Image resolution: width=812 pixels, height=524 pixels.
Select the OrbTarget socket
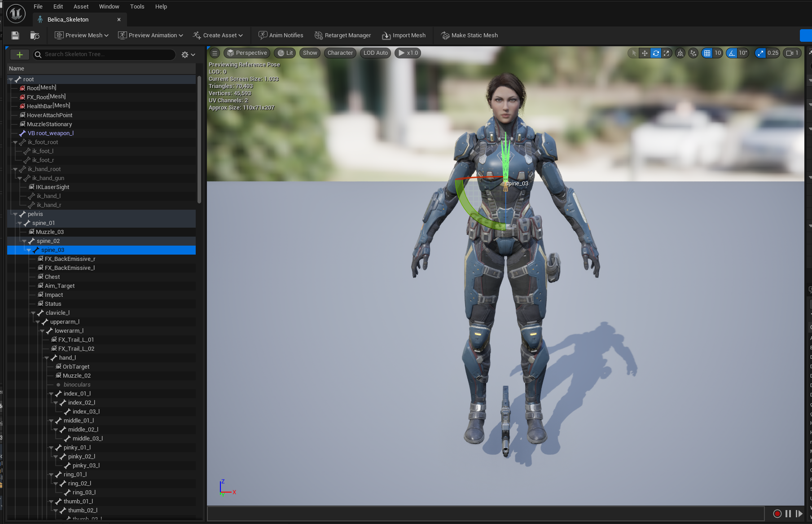[76, 367]
